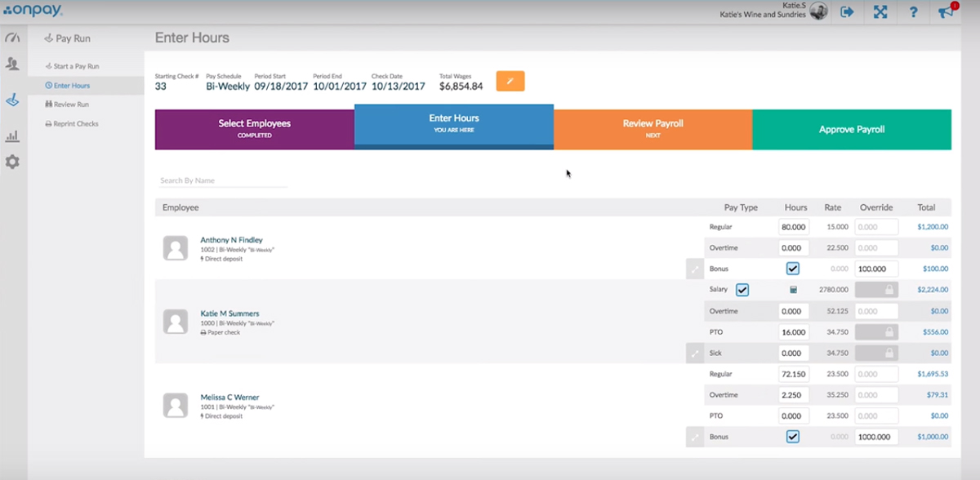This screenshot has height=480, width=980.
Task: Expand Melissa Werner's pay types row
Action: coord(695,437)
